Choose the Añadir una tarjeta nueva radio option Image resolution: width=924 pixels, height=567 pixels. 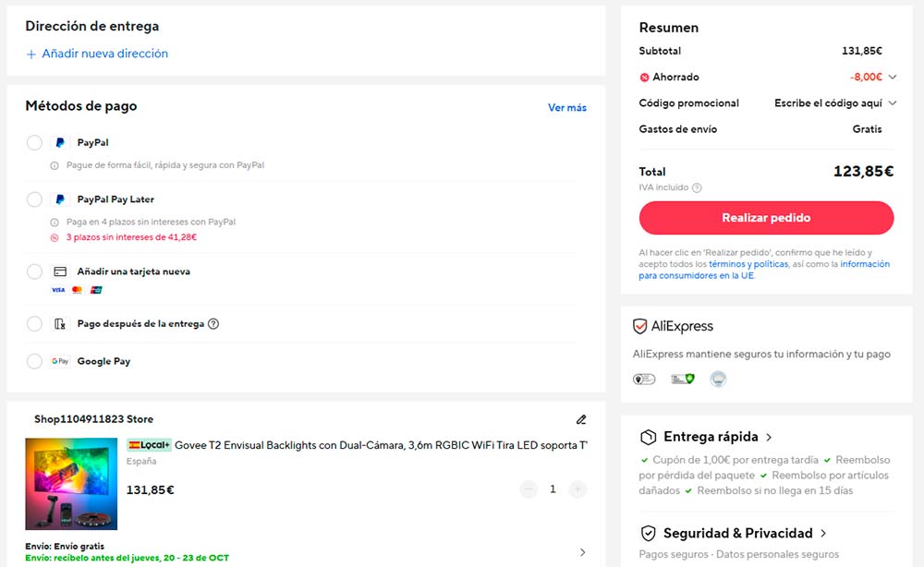(x=34, y=271)
